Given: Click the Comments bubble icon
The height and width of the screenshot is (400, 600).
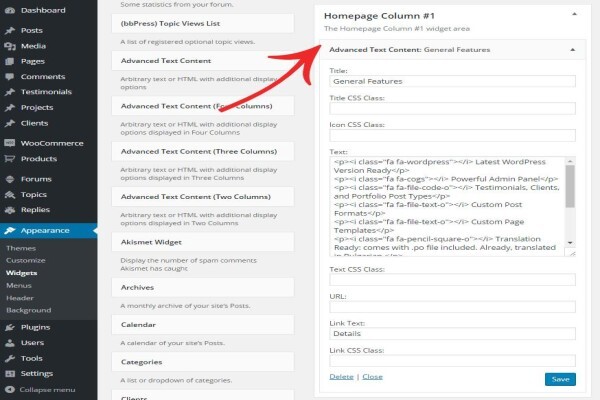Looking at the screenshot, I should tap(10, 77).
